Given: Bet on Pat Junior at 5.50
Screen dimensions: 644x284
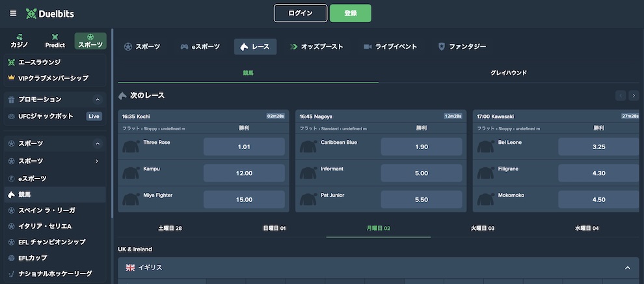Looking at the screenshot, I should 422,199.
